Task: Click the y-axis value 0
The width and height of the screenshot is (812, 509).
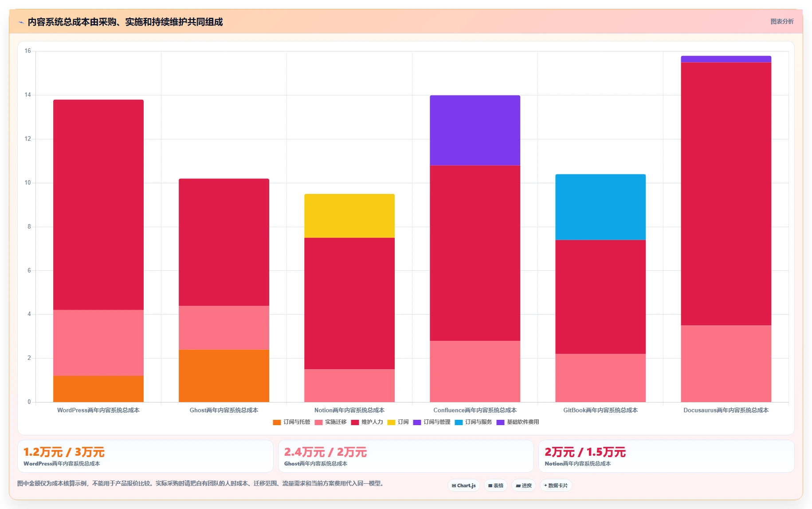Action: pyautogui.click(x=29, y=402)
